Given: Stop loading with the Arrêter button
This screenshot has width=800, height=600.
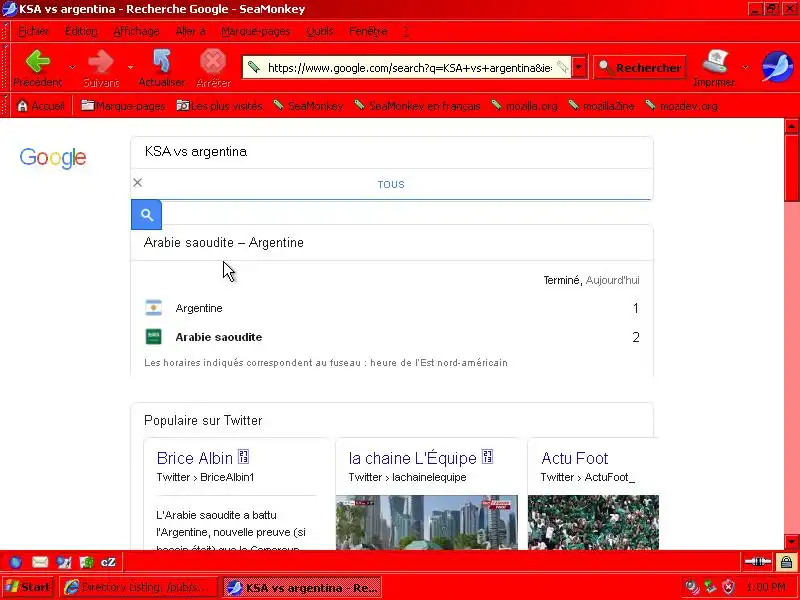Looking at the screenshot, I should [213, 68].
